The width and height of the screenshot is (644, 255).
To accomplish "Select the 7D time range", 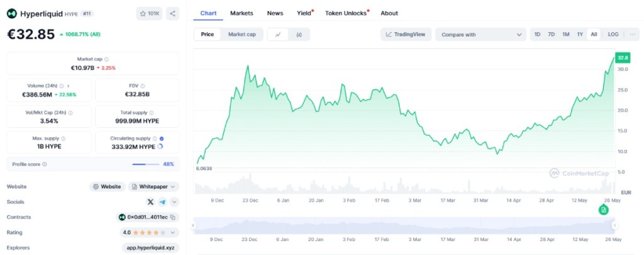I will (551, 35).
